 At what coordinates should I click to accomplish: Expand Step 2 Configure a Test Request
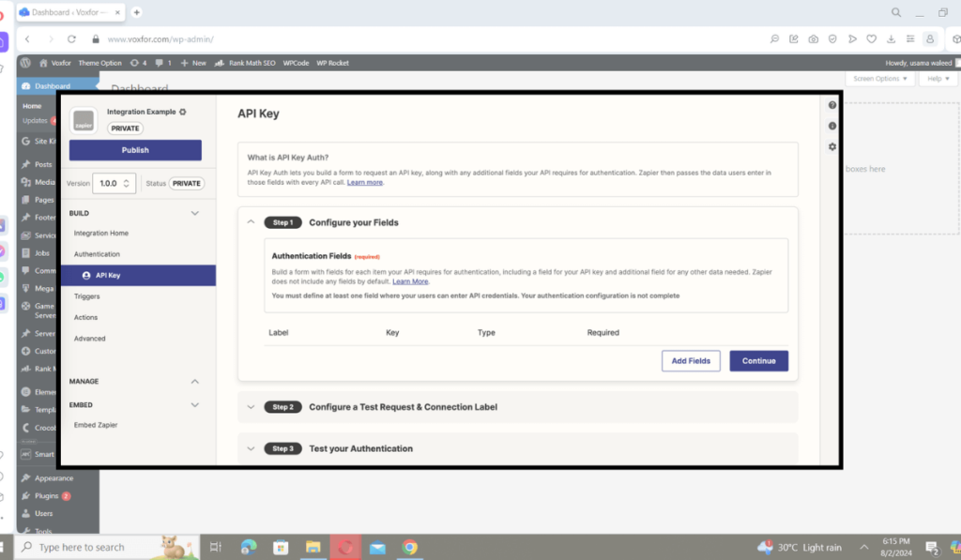point(252,407)
